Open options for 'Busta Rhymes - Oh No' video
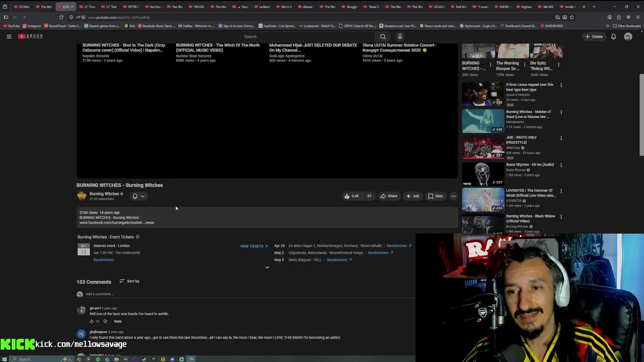 [x=561, y=165]
